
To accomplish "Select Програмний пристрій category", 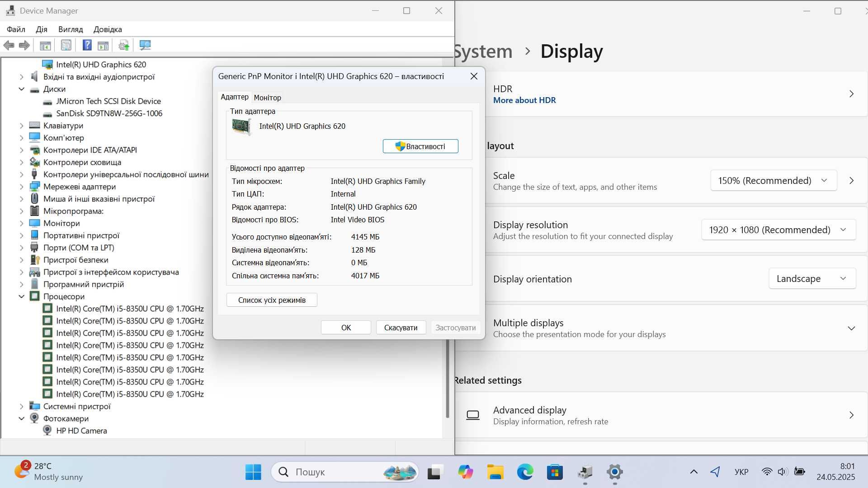I will [x=84, y=284].
